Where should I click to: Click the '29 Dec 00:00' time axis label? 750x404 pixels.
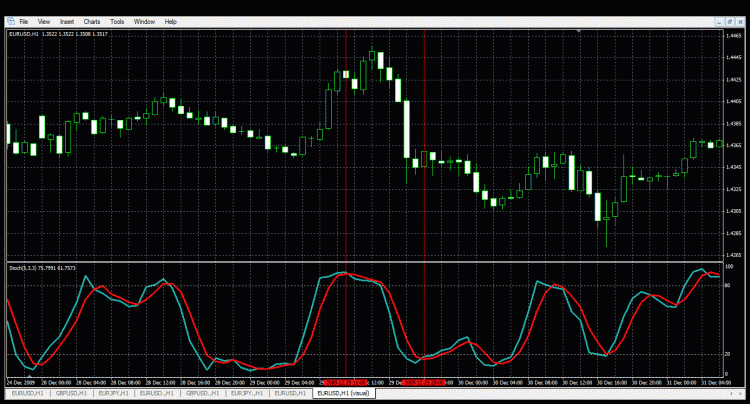265,382
